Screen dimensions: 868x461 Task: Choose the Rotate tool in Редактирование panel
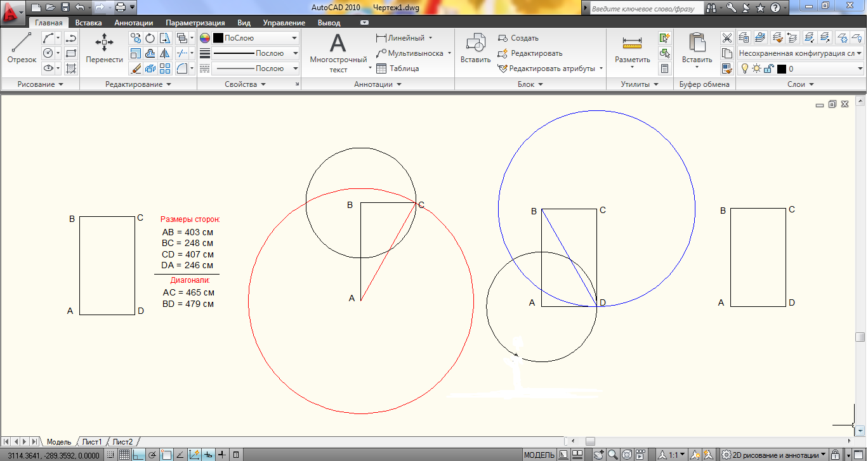(x=150, y=39)
